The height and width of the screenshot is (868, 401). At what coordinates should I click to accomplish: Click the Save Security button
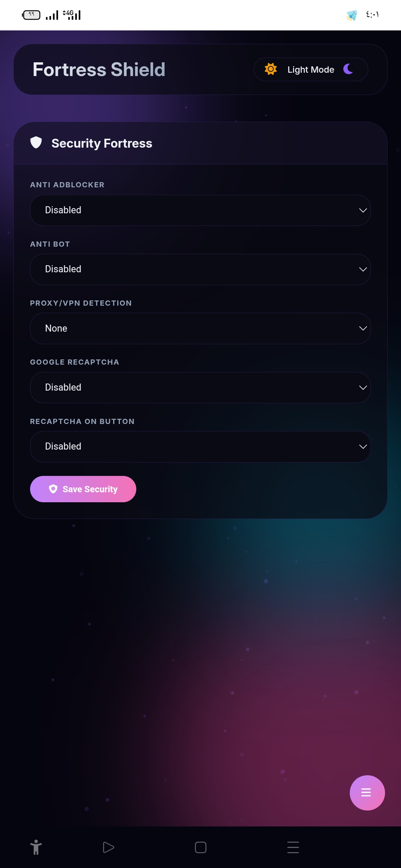[x=83, y=489]
